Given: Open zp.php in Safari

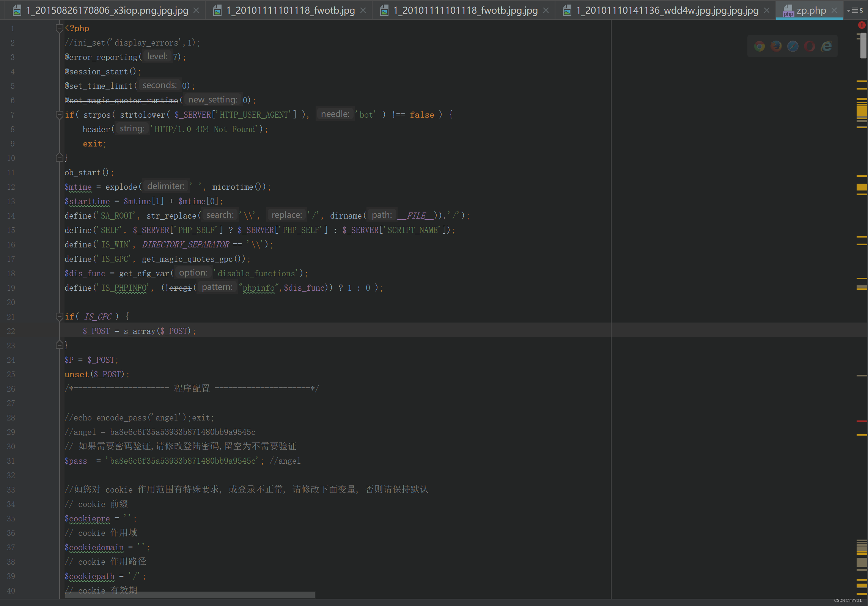Looking at the screenshot, I should 793,46.
